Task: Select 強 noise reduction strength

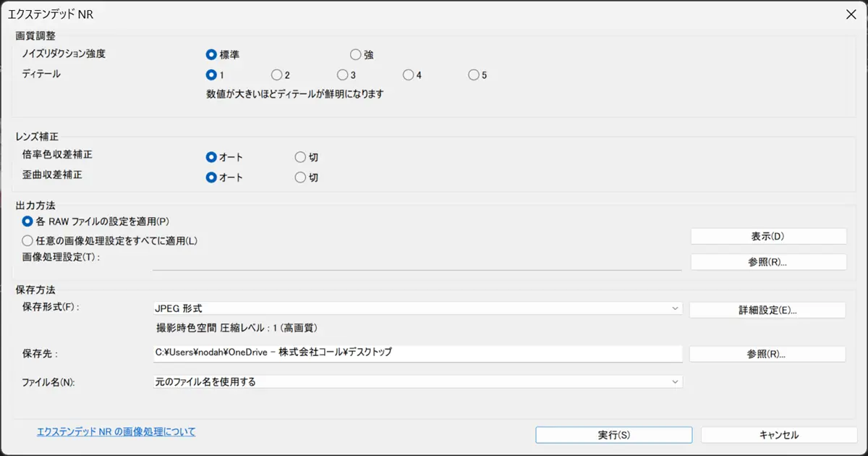Action: (355, 54)
